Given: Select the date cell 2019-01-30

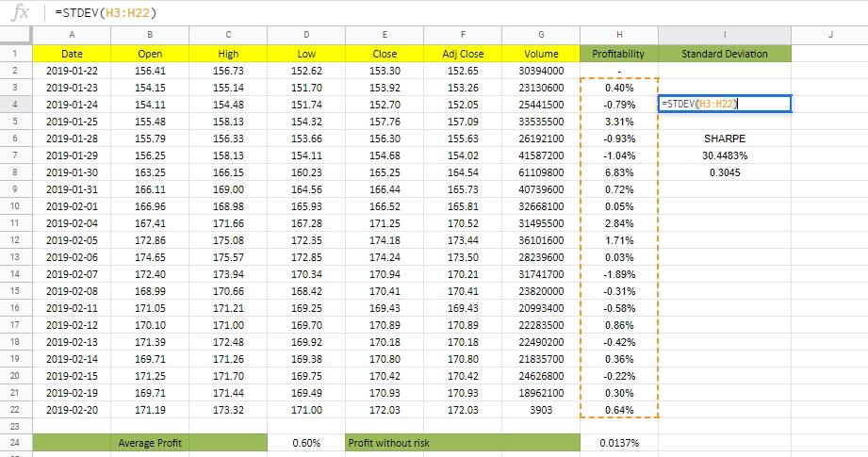Looking at the screenshot, I should [x=72, y=172].
